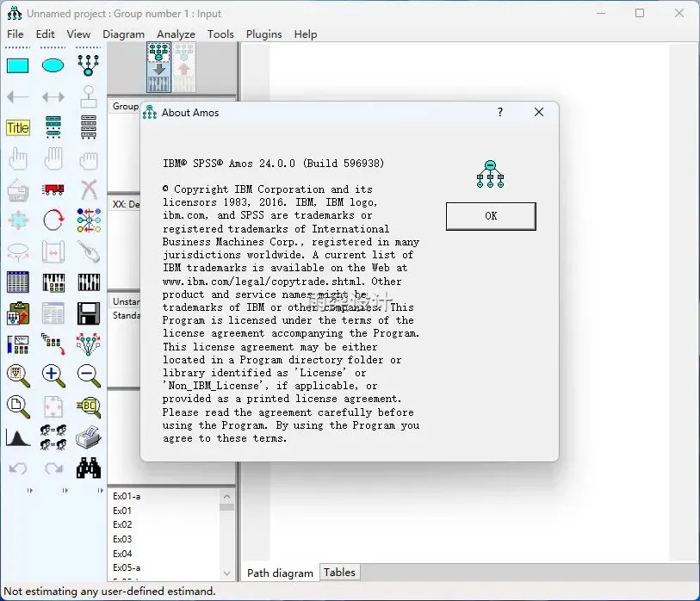Viewport: 700px width, 601px height.
Task: Switch to the Path diagram tab
Action: [x=281, y=573]
